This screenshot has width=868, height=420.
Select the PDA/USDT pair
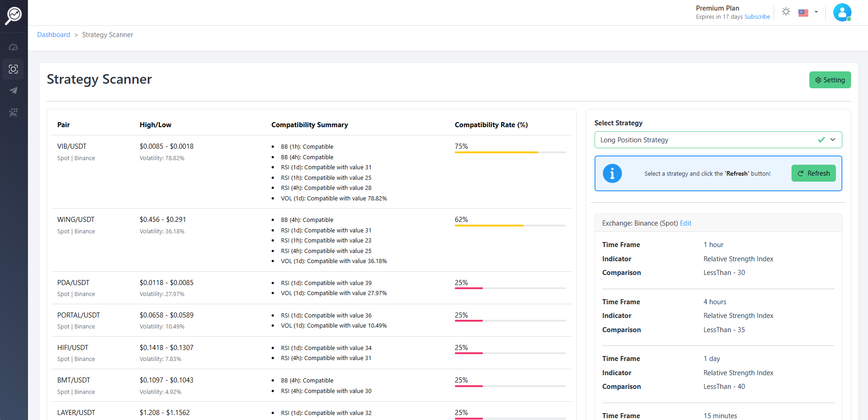pos(73,283)
